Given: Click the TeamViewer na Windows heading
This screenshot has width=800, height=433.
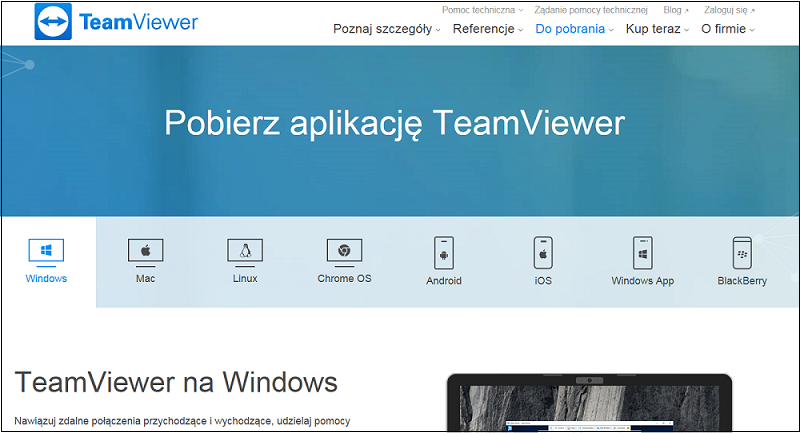Looking at the screenshot, I should pyautogui.click(x=176, y=382).
